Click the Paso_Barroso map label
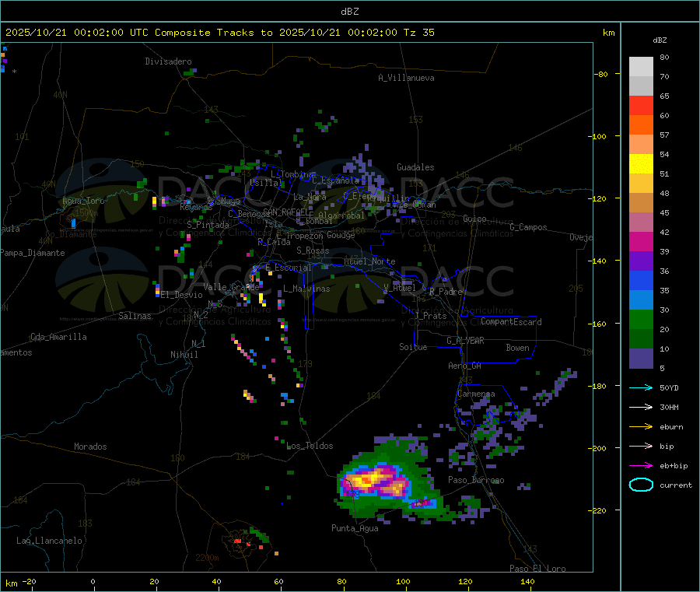 point(476,480)
